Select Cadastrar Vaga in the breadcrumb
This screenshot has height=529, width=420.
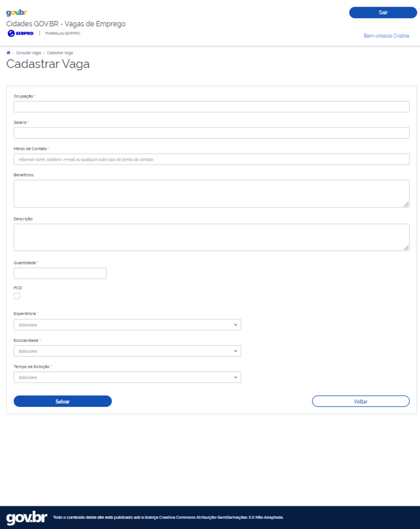(60, 52)
